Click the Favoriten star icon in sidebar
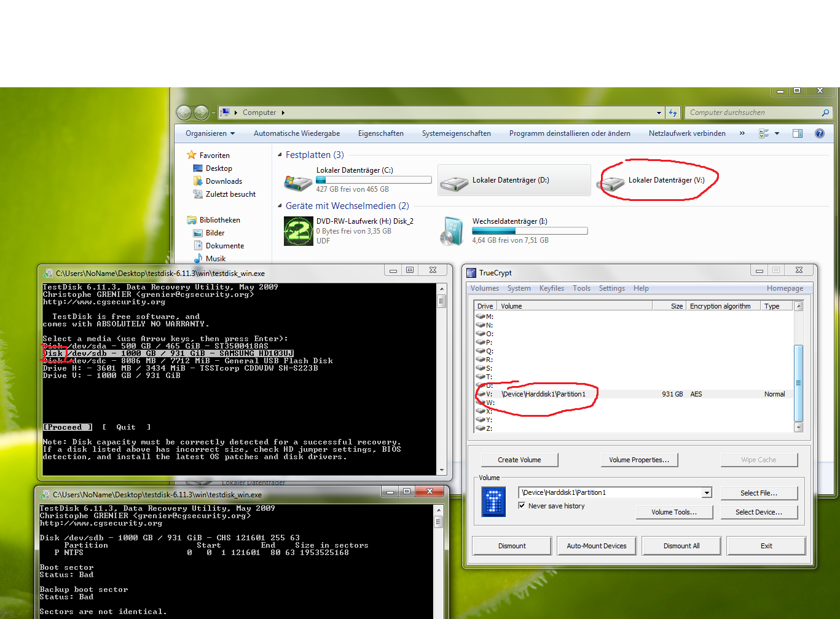The height and width of the screenshot is (619, 840). (192, 155)
